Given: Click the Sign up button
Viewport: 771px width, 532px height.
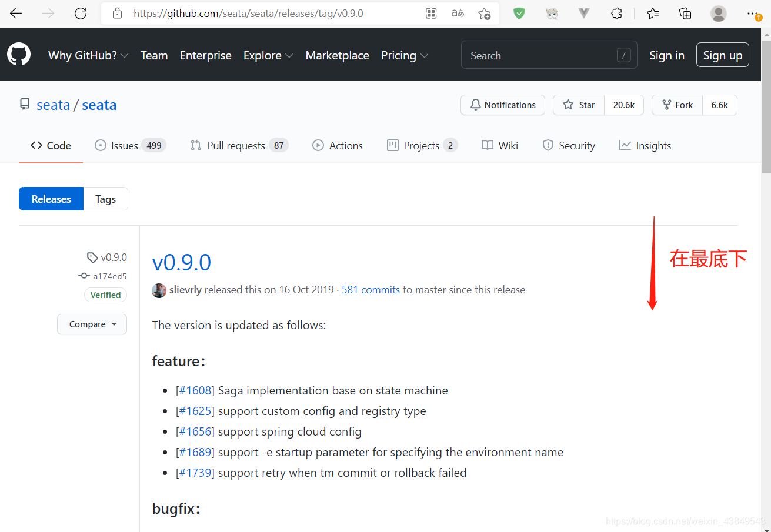Looking at the screenshot, I should 723,55.
